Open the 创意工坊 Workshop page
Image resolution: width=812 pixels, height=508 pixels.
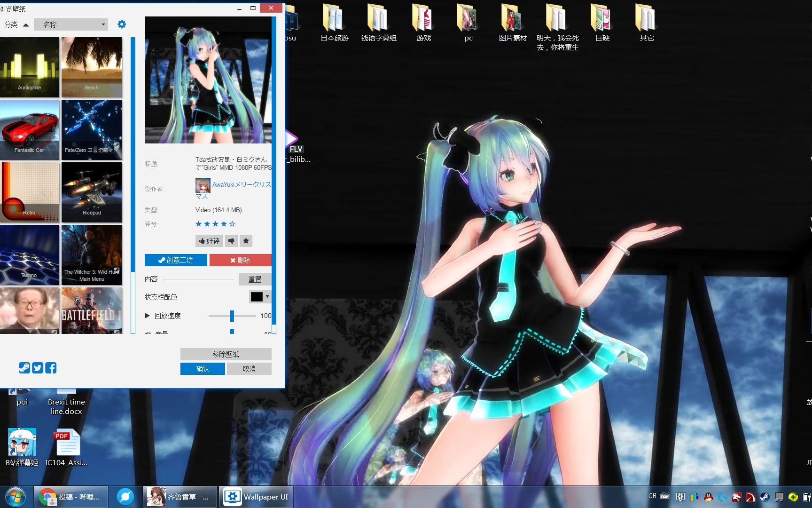click(x=176, y=260)
